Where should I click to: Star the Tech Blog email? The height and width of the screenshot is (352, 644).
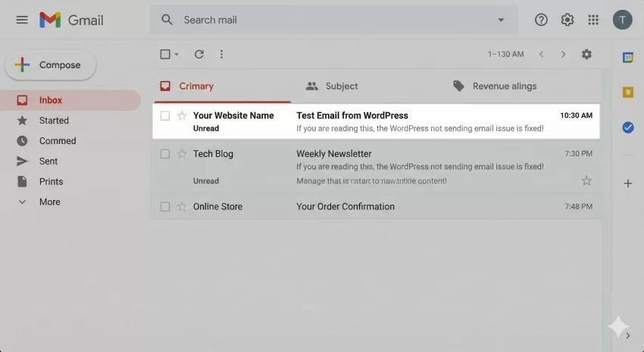(x=182, y=154)
